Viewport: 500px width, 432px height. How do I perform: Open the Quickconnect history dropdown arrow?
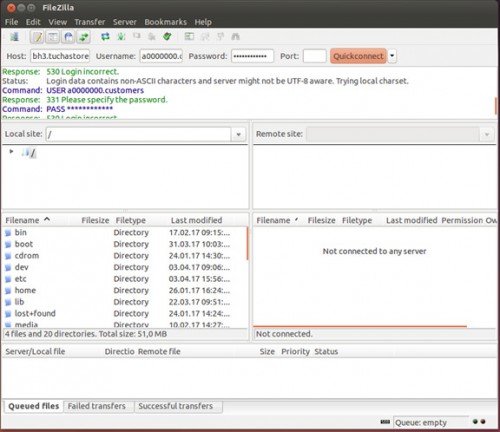click(392, 56)
